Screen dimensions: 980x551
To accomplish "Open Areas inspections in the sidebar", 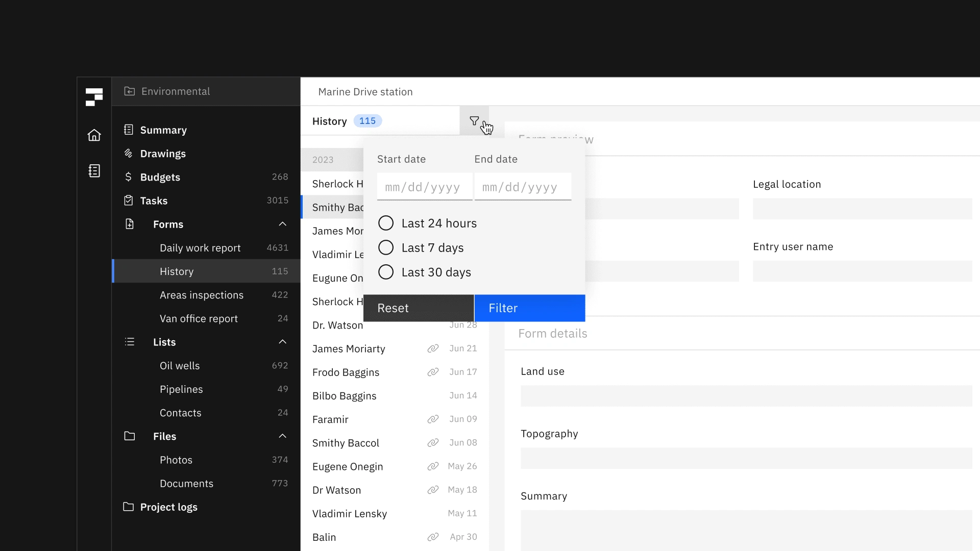I will 202,295.
